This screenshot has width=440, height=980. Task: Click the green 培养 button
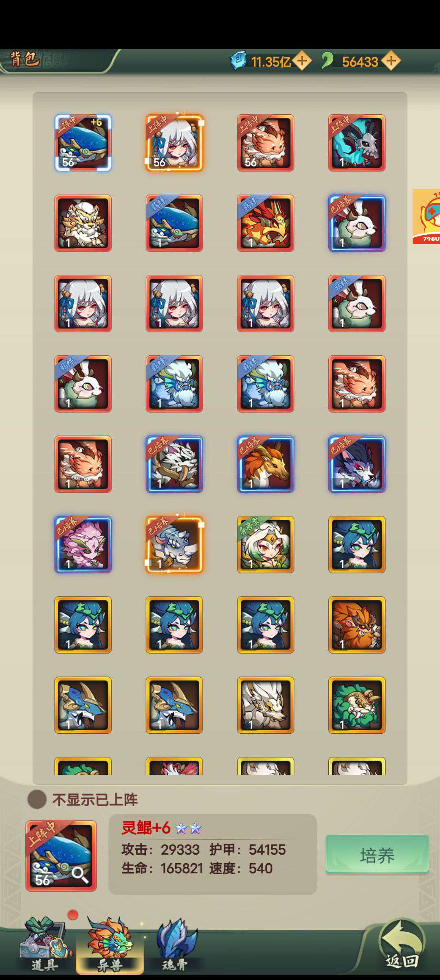point(377,855)
